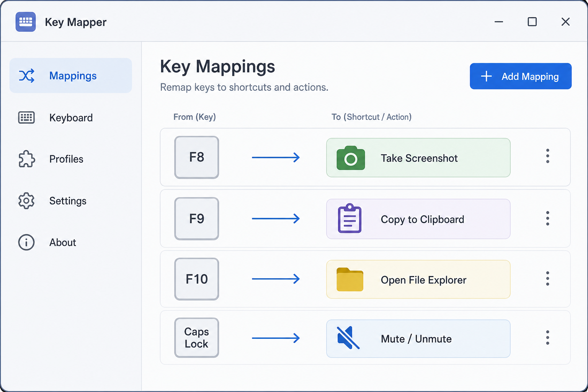Click the purple clipboard icon
Screen dimensions: 588x392
coord(350,219)
